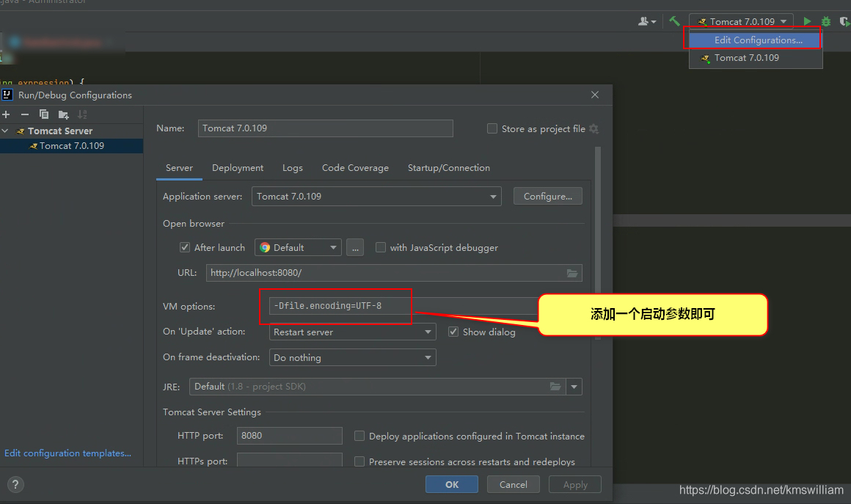Copy configuration icon in dialog toolbar
The image size is (851, 504).
[44, 114]
